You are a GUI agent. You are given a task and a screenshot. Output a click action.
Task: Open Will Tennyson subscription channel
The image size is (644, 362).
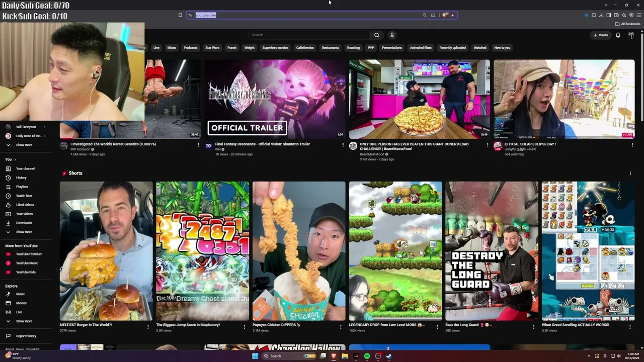coord(25,127)
